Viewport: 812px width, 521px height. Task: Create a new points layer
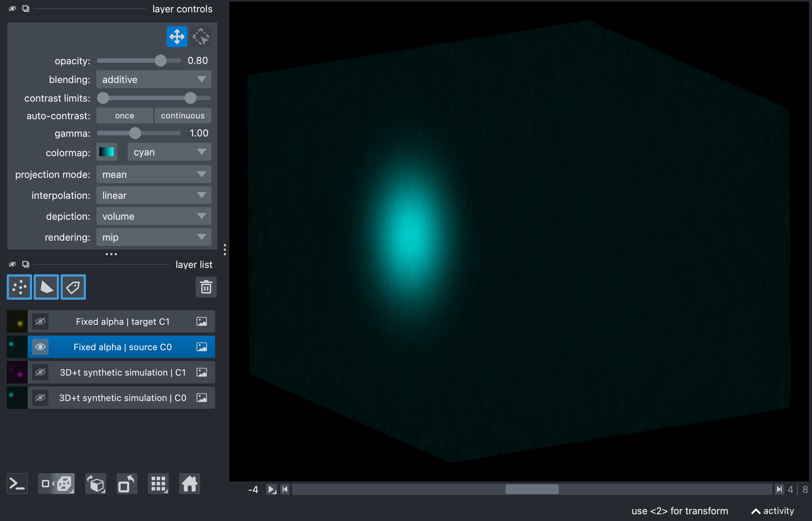(19, 287)
